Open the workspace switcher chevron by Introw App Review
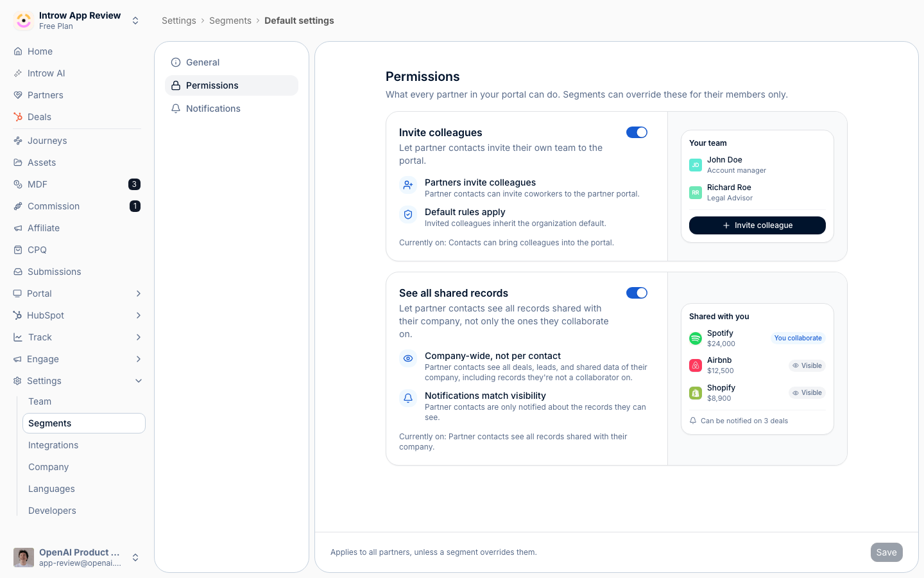The width and height of the screenshot is (924, 578). 135,21
